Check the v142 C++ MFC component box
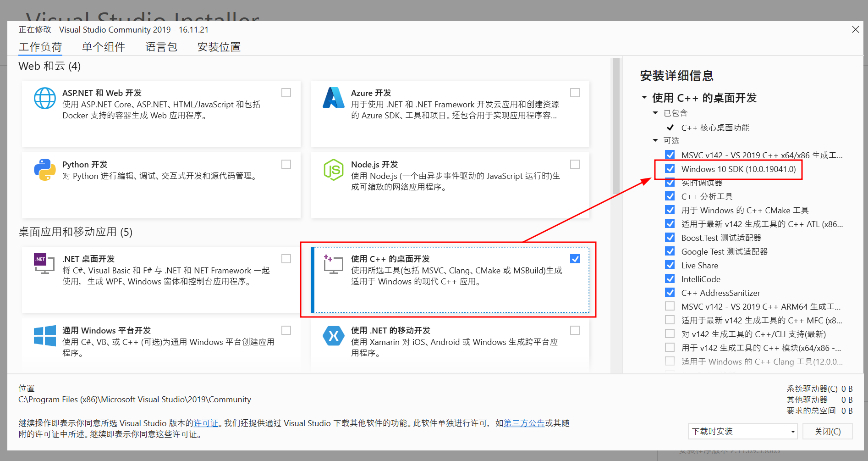 [x=670, y=320]
